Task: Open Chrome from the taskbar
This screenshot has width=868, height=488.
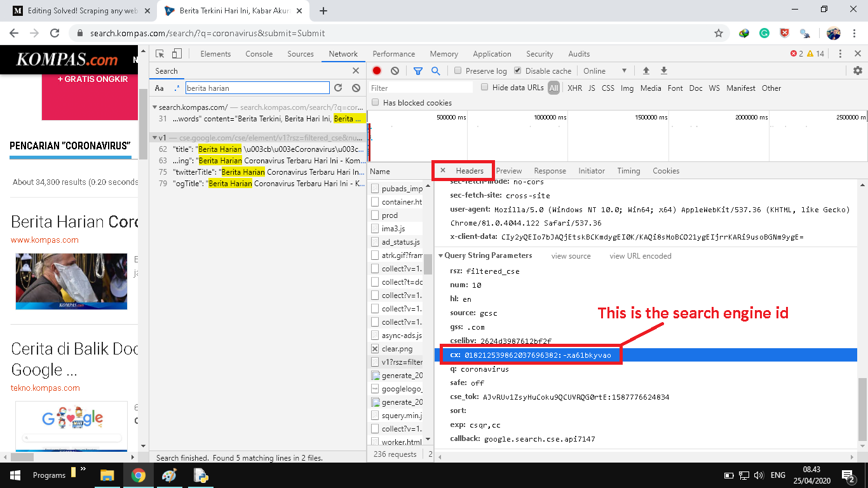Action: click(139, 475)
